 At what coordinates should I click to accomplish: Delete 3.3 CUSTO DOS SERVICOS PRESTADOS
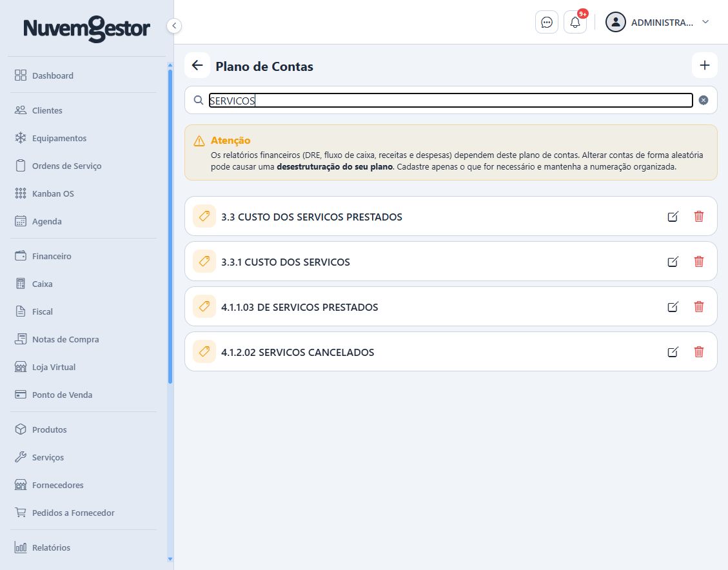[699, 216]
